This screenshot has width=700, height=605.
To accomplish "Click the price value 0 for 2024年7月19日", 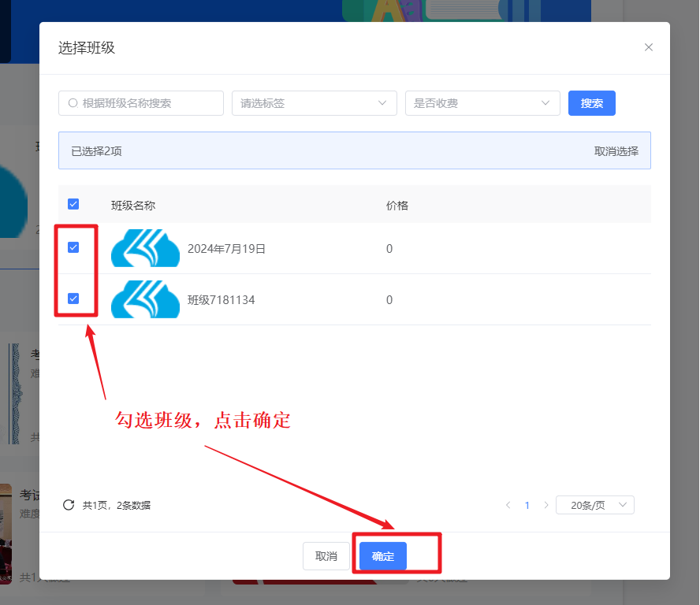I will click(x=389, y=248).
